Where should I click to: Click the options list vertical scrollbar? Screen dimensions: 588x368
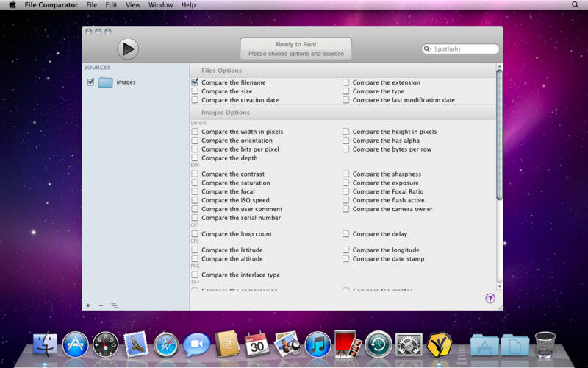click(499, 132)
